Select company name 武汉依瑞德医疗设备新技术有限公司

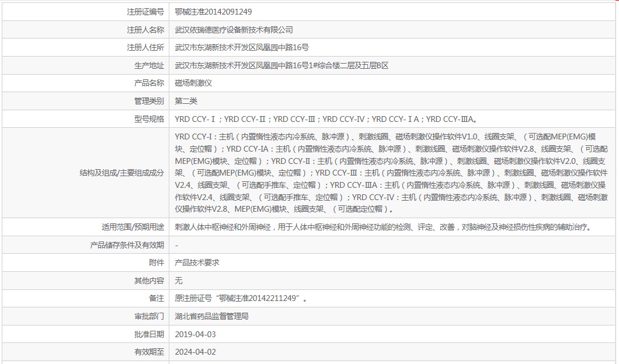234,30
